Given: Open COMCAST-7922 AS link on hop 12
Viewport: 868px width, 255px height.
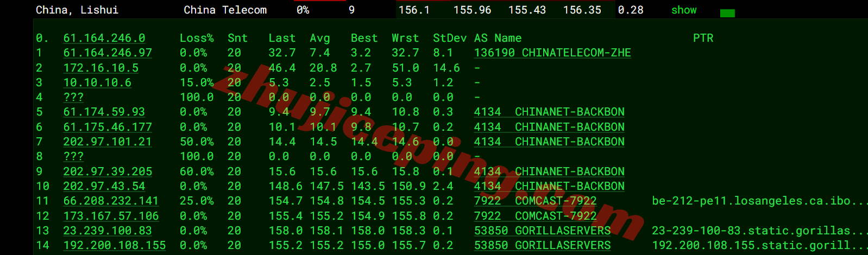Looking at the screenshot, I should pos(536,216).
